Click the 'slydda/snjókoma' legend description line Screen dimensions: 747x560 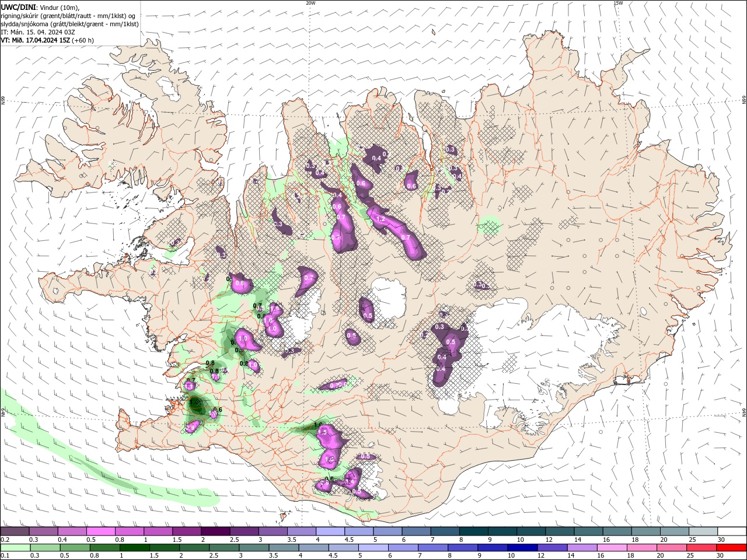(x=70, y=24)
